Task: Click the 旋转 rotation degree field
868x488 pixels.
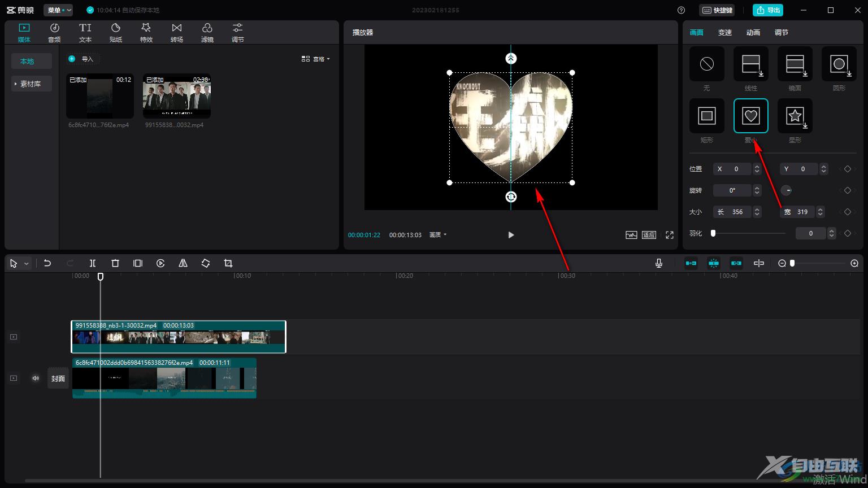Action: point(732,190)
